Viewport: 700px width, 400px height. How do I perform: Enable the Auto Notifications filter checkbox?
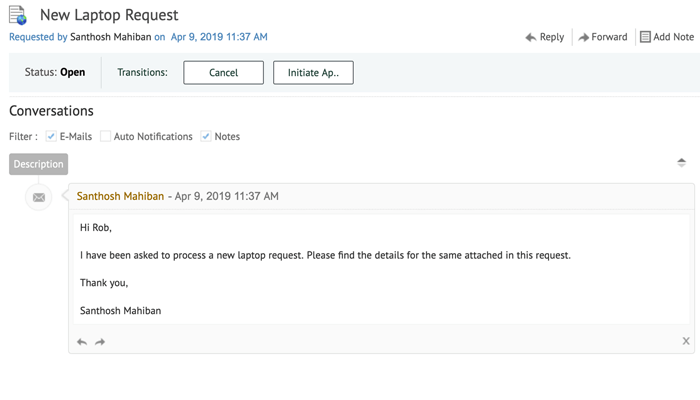coord(105,136)
